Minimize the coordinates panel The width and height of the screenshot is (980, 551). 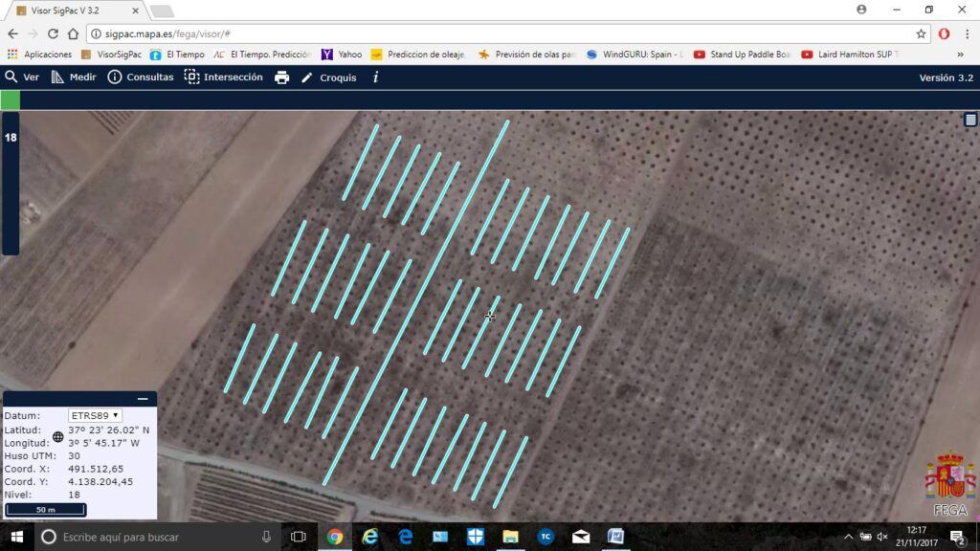coord(143,399)
